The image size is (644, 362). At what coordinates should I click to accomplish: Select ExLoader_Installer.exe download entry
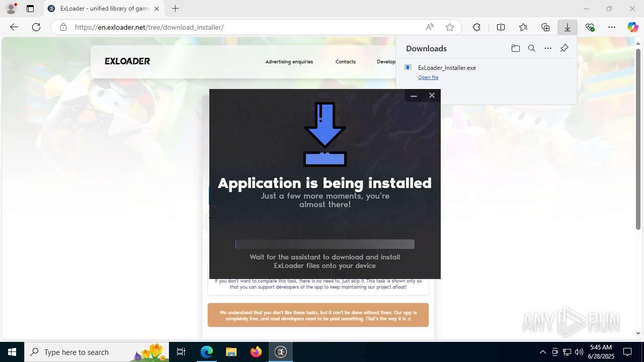pyautogui.click(x=486, y=72)
